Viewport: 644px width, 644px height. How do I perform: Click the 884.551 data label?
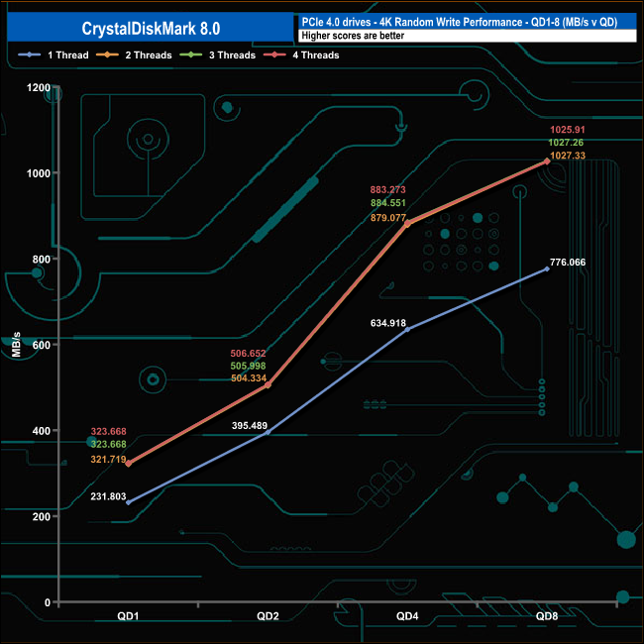coord(388,202)
